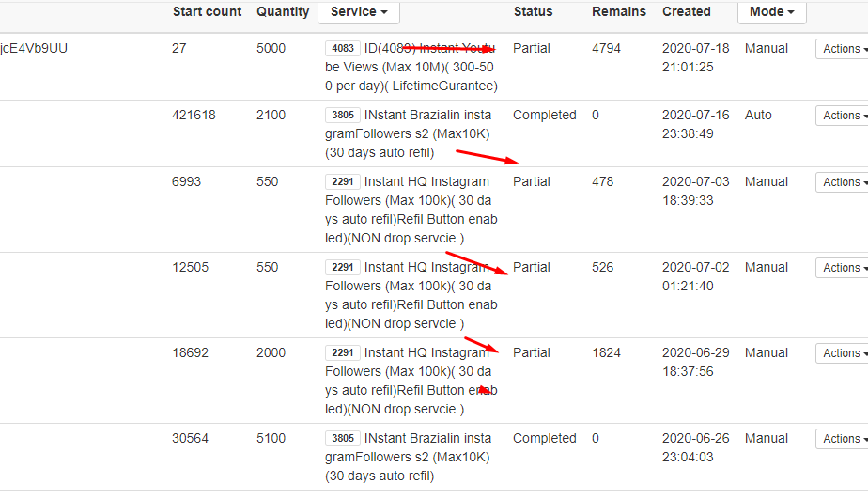The height and width of the screenshot is (499, 868).
Task: Open Actions for the 2020-07-02 order
Action: click(x=842, y=268)
